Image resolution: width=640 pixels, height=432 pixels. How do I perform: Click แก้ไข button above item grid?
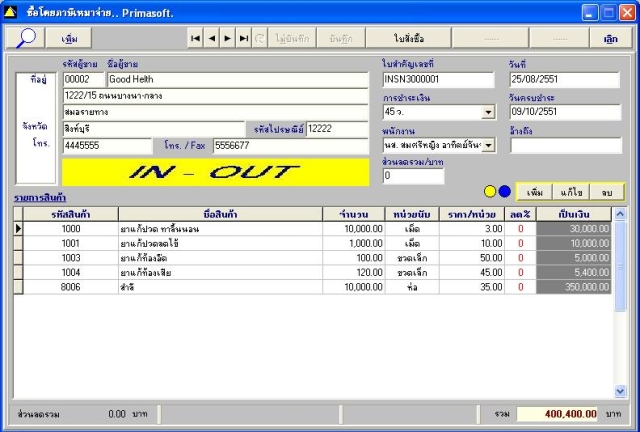[x=571, y=192]
